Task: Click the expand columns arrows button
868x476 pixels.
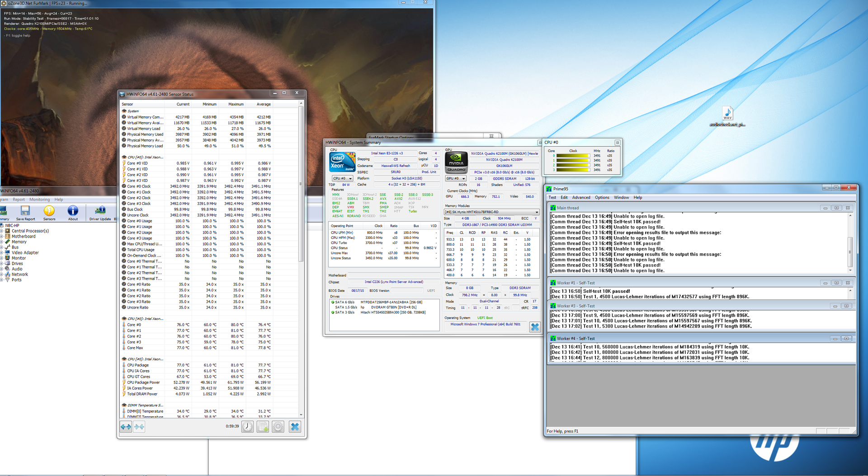Action: click(x=126, y=427)
